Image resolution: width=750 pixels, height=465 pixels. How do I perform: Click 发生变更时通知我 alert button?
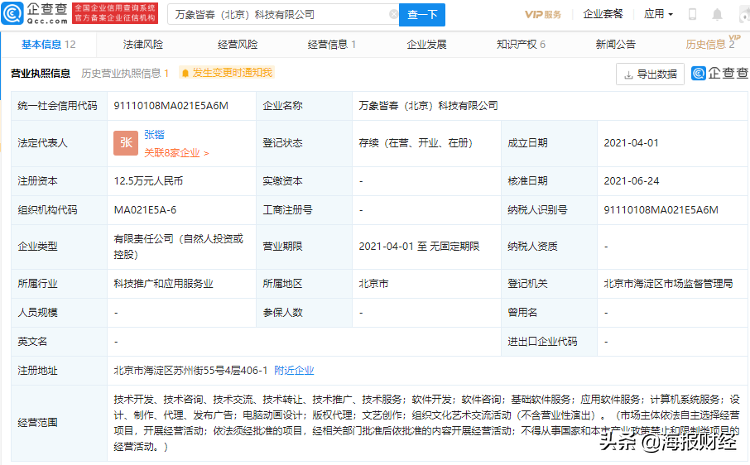click(x=226, y=73)
